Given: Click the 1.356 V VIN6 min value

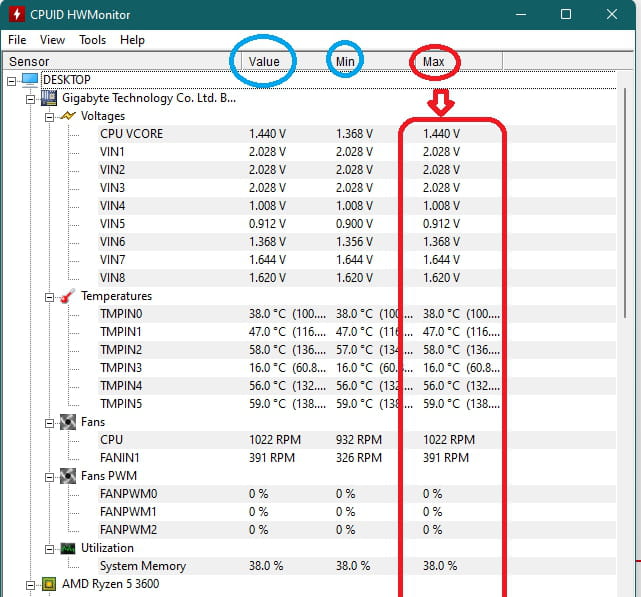Looking at the screenshot, I should point(354,242).
